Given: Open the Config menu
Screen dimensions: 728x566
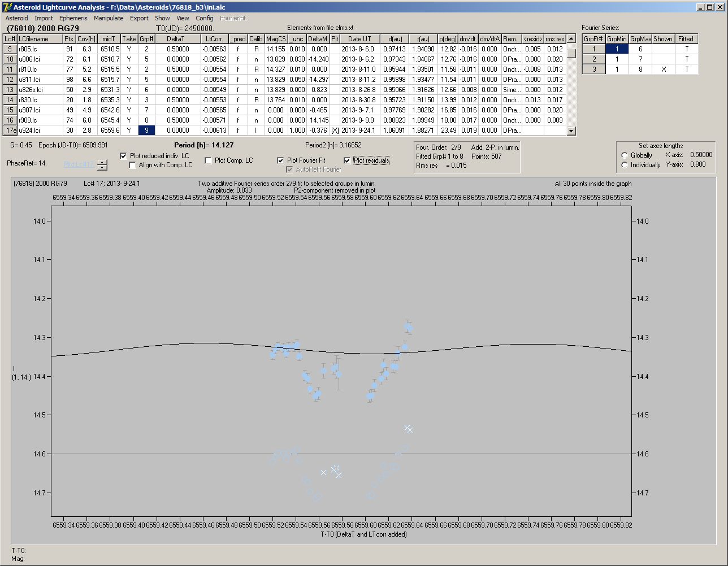Looking at the screenshot, I should coord(205,18).
